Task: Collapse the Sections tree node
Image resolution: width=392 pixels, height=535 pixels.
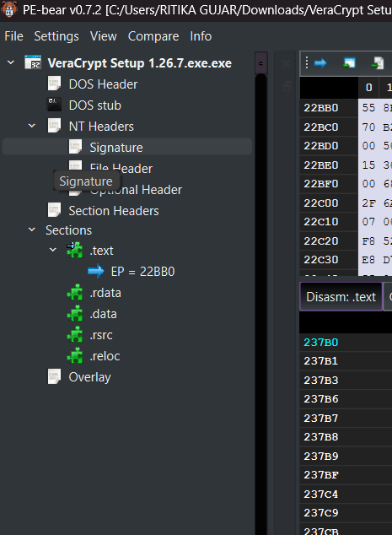Action: coord(32,230)
